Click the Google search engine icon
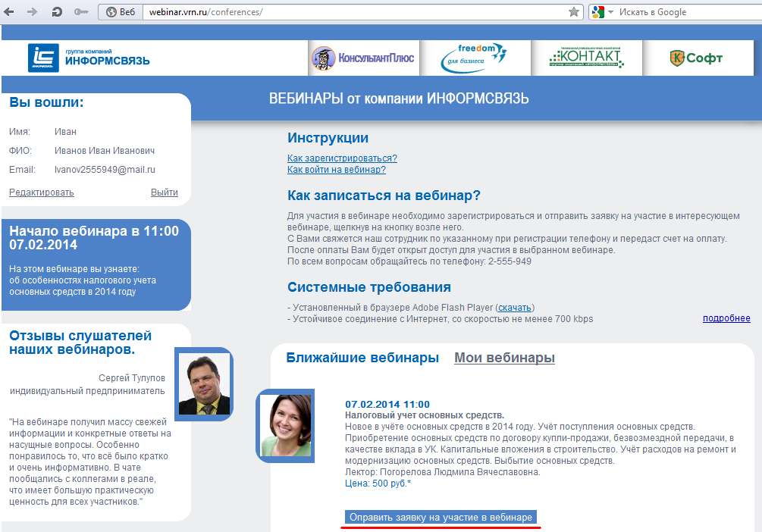The width and height of the screenshot is (762, 532). click(x=598, y=11)
